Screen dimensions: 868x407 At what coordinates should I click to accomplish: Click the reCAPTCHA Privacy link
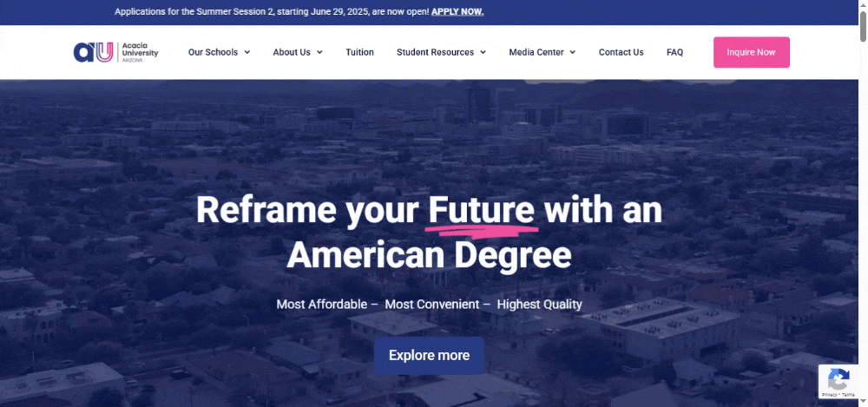click(829, 395)
